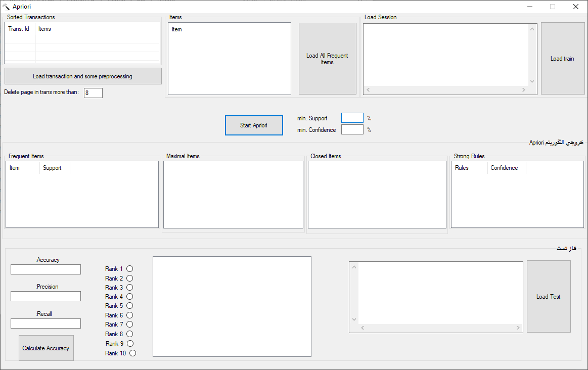Select the Rank 5 radio button

[x=129, y=306]
